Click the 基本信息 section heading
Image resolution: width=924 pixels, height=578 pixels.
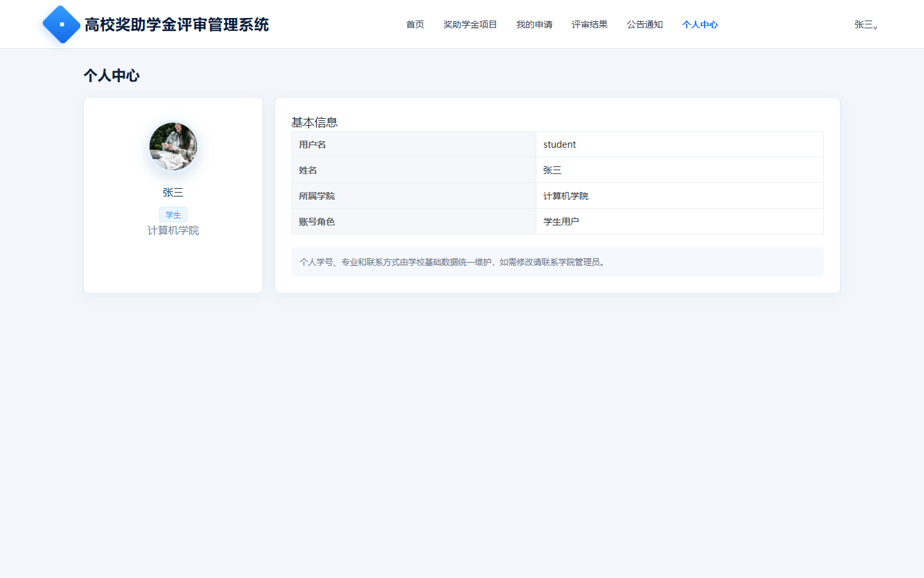tap(314, 122)
